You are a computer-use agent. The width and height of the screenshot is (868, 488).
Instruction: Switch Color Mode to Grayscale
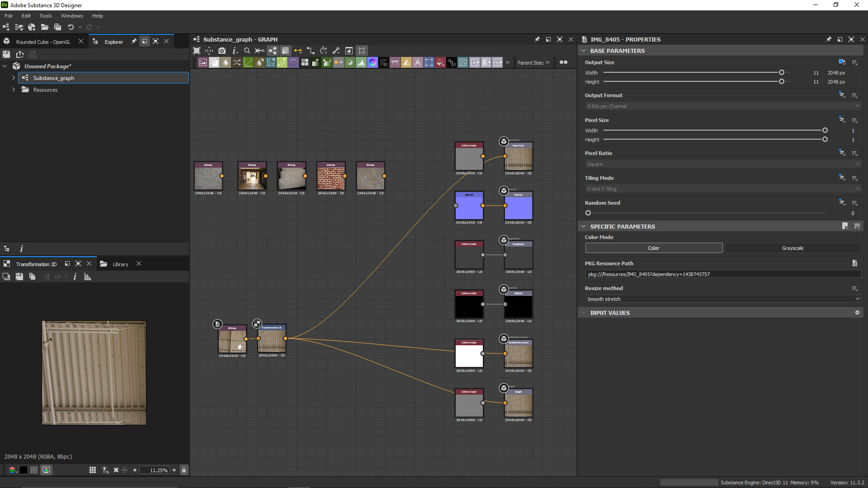click(x=793, y=248)
